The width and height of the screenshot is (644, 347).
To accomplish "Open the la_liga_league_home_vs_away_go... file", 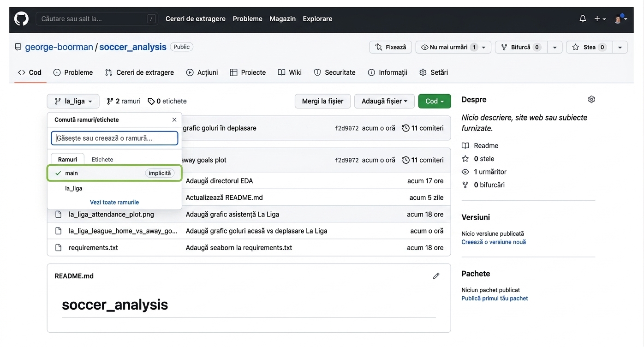I will (123, 231).
